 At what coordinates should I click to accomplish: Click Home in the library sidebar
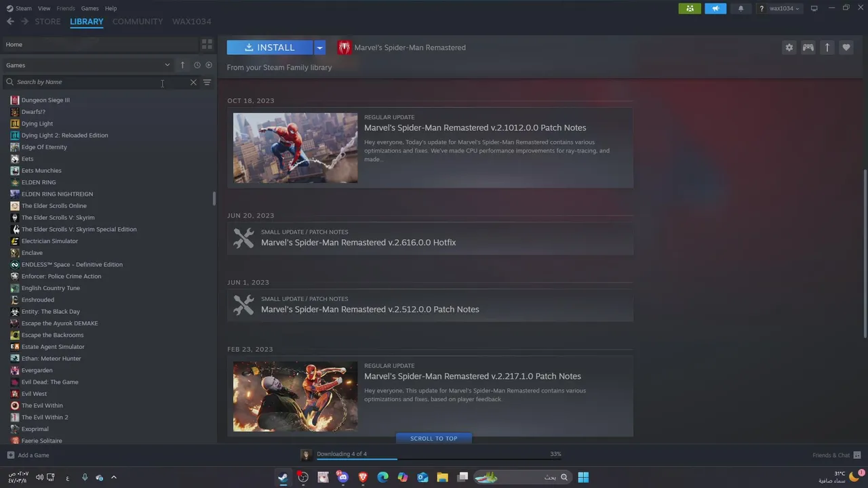tap(99, 45)
